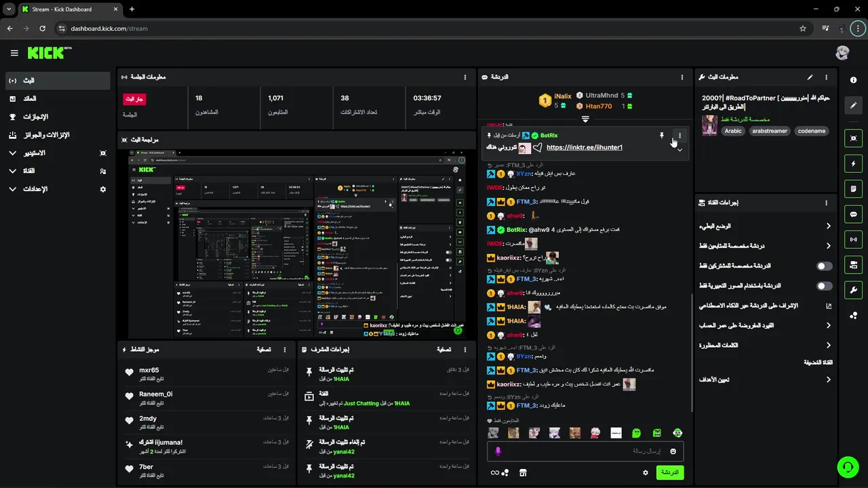Expand the set goals row
This screenshot has height=488, width=868.
click(766, 380)
